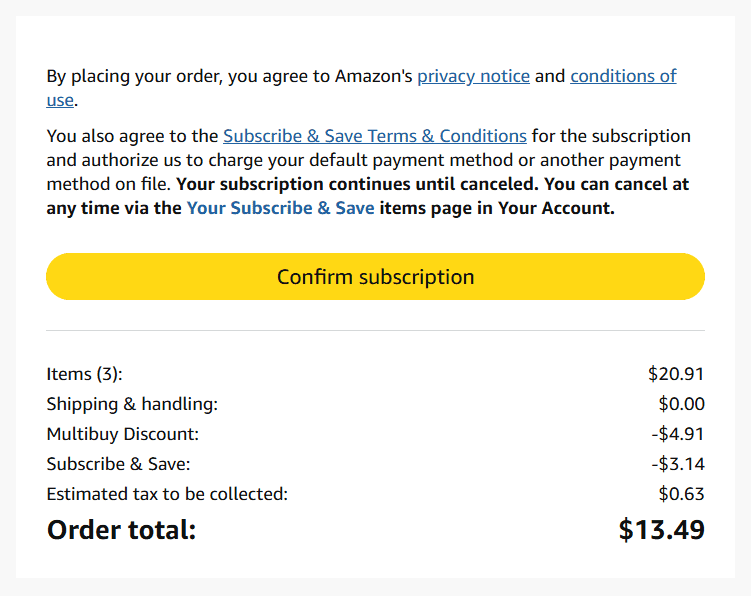Open Subscribe & Save Terms & Conditions link
The height and width of the screenshot is (596, 751).
click(374, 136)
